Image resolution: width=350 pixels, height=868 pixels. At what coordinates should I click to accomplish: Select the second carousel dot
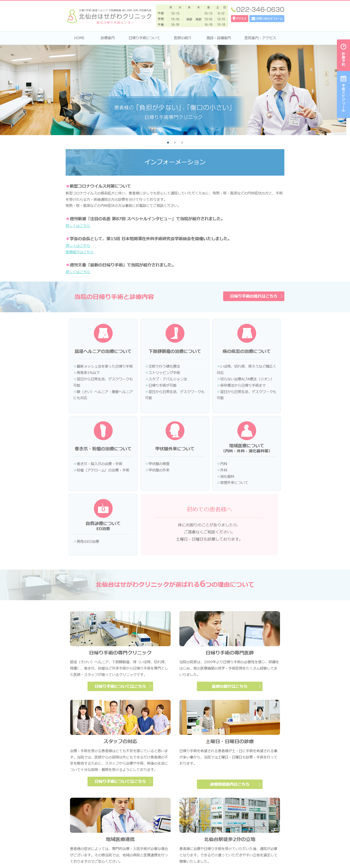(x=175, y=143)
